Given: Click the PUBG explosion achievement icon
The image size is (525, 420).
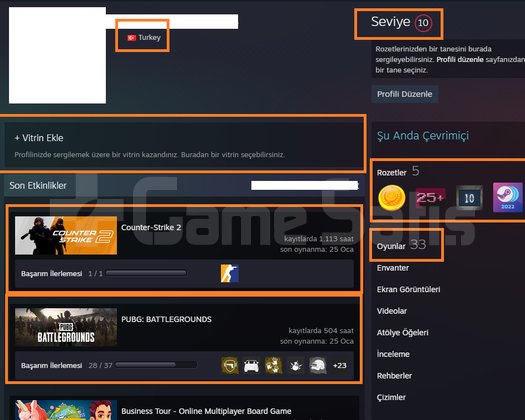Looking at the screenshot, I should [x=295, y=365].
